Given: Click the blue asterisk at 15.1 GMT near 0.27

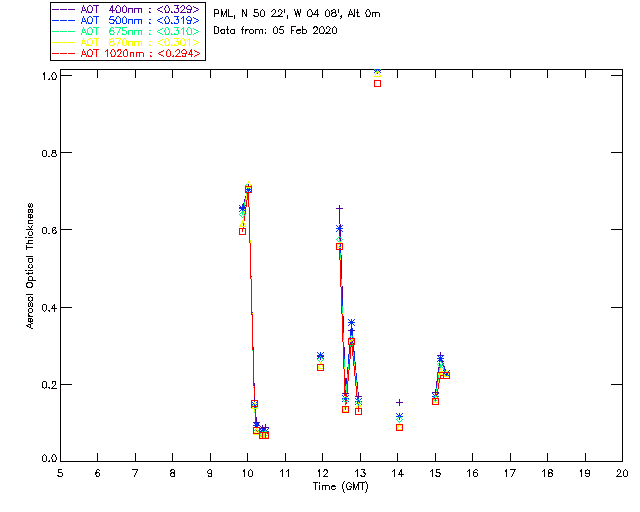Looking at the screenshot, I should (x=440, y=358).
